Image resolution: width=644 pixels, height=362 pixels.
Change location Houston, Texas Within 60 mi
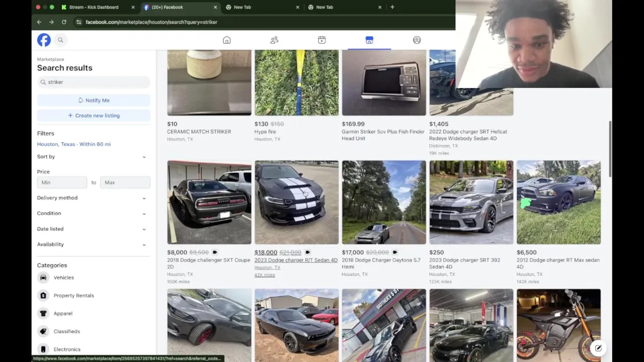(73, 144)
